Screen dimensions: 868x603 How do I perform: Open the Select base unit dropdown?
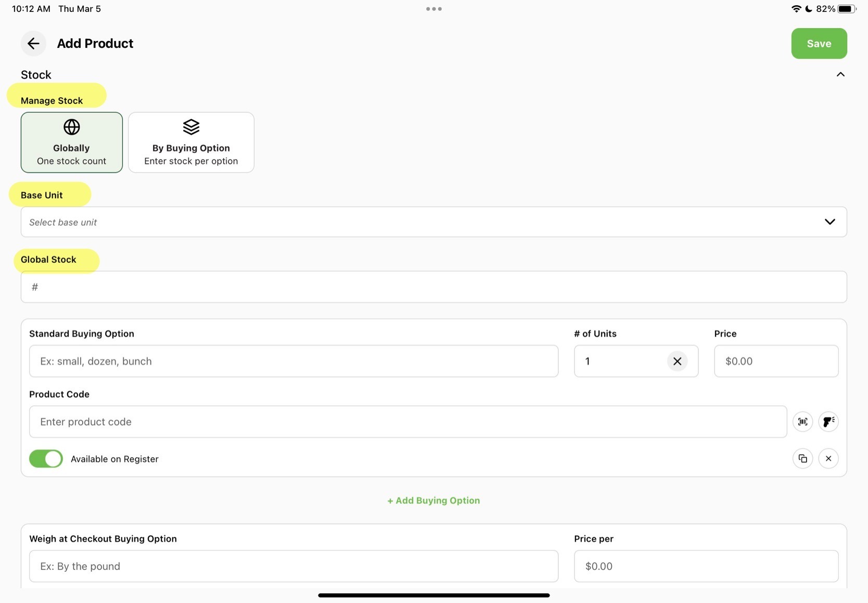(433, 222)
